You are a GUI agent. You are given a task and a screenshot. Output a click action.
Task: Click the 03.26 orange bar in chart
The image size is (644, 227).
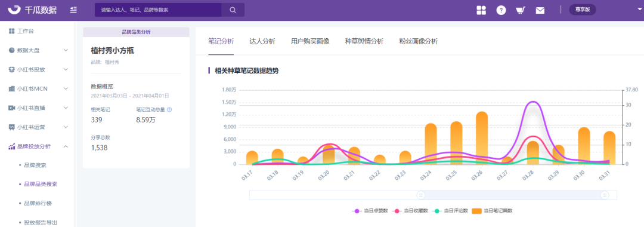481,138
